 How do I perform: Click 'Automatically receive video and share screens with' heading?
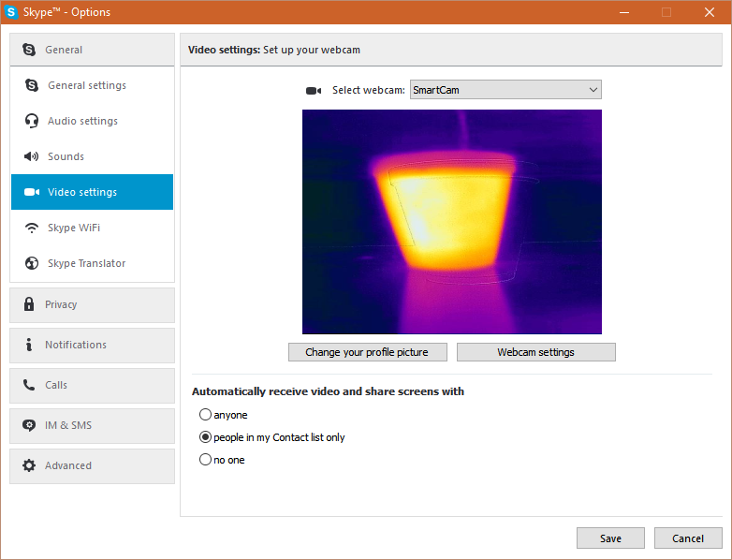pos(328,391)
